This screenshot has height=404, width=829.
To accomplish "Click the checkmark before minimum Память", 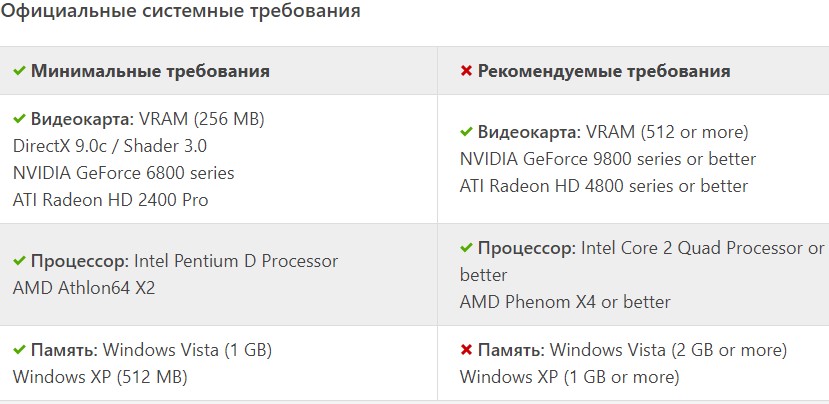I will 20,350.
